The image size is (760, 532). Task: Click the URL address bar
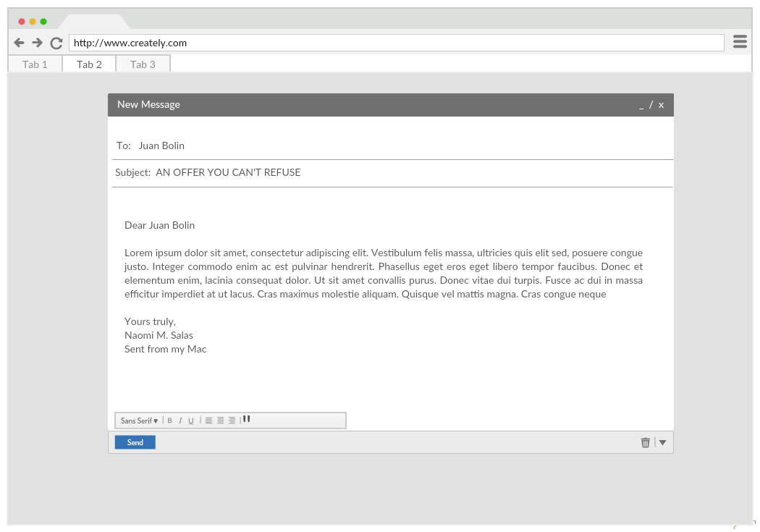[396, 43]
